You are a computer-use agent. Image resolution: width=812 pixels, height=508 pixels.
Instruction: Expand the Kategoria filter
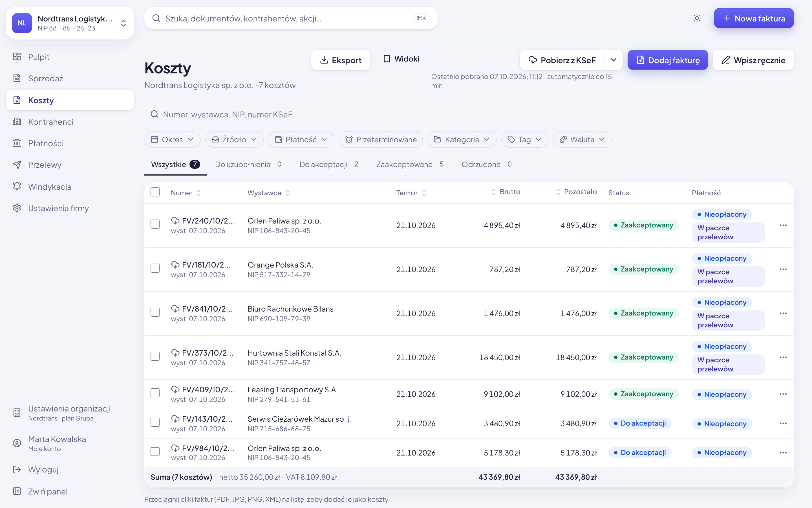coord(462,139)
